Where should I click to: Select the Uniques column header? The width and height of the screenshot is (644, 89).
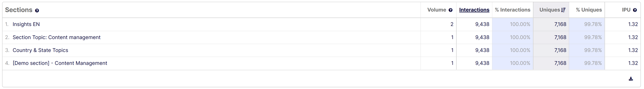coord(549,10)
